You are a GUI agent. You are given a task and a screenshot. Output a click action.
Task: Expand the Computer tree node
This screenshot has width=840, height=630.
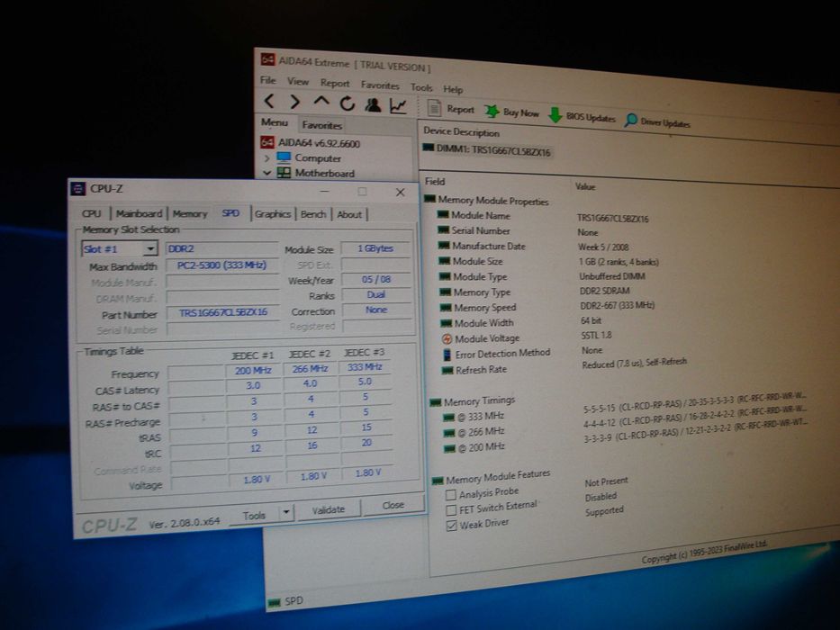266,158
